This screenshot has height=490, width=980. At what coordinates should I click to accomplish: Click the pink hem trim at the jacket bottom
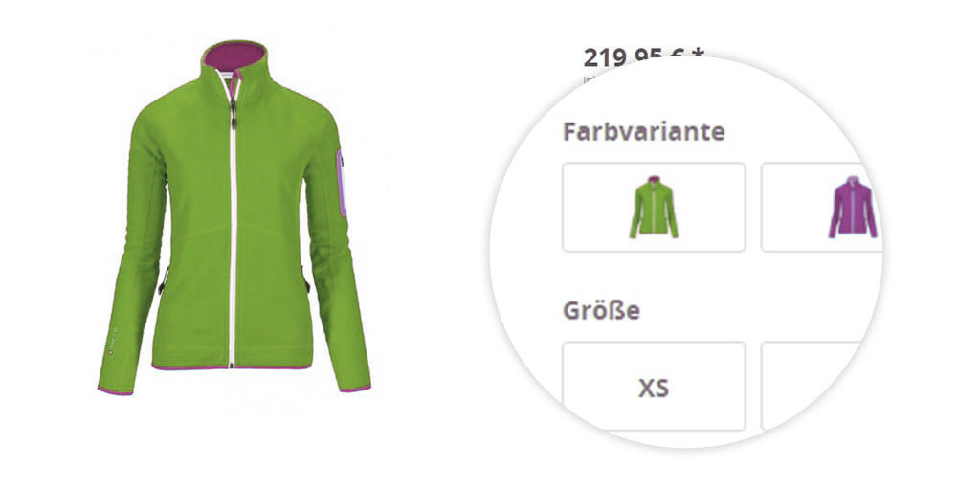pyautogui.click(x=233, y=367)
